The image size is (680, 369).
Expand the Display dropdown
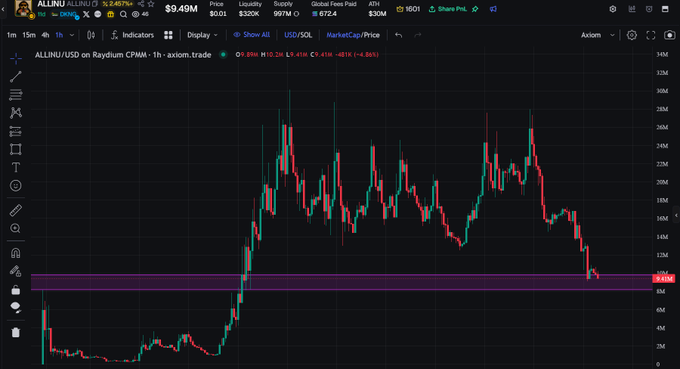click(x=203, y=35)
